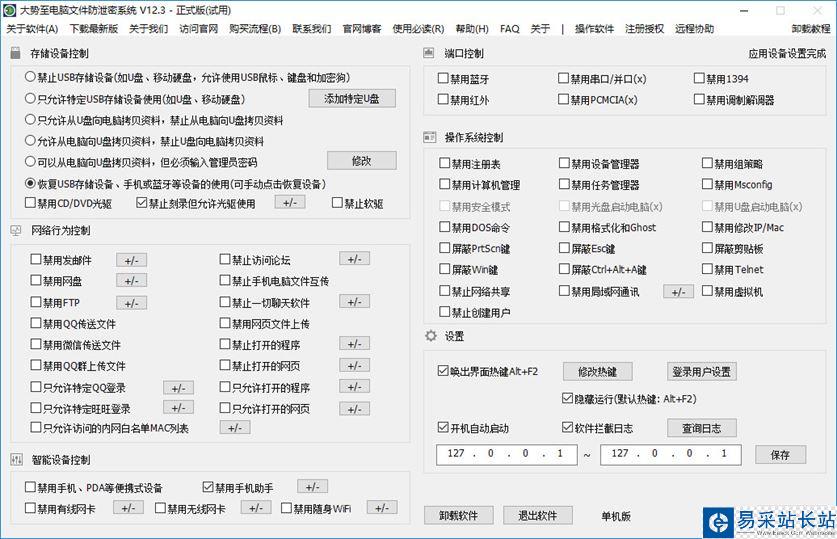Click the port control section icon
The width and height of the screenshot is (837, 539).
click(429, 53)
